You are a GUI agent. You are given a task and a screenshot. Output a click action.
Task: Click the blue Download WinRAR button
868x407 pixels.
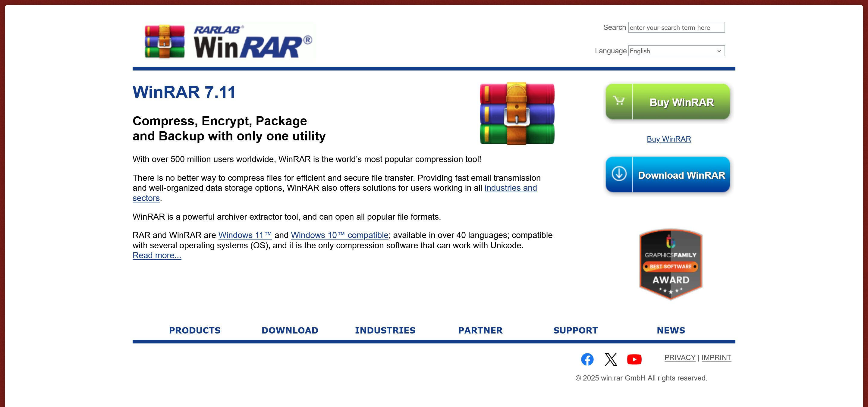[x=668, y=174]
